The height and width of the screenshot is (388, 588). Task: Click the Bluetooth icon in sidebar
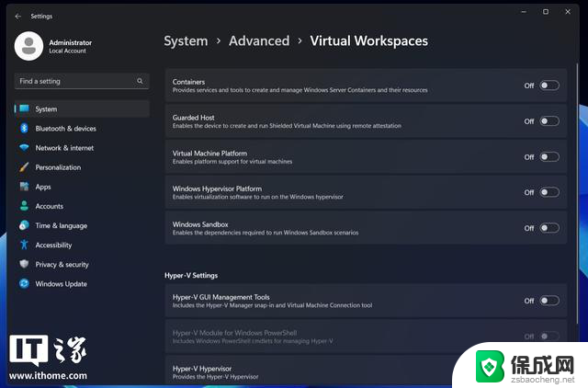(25, 129)
